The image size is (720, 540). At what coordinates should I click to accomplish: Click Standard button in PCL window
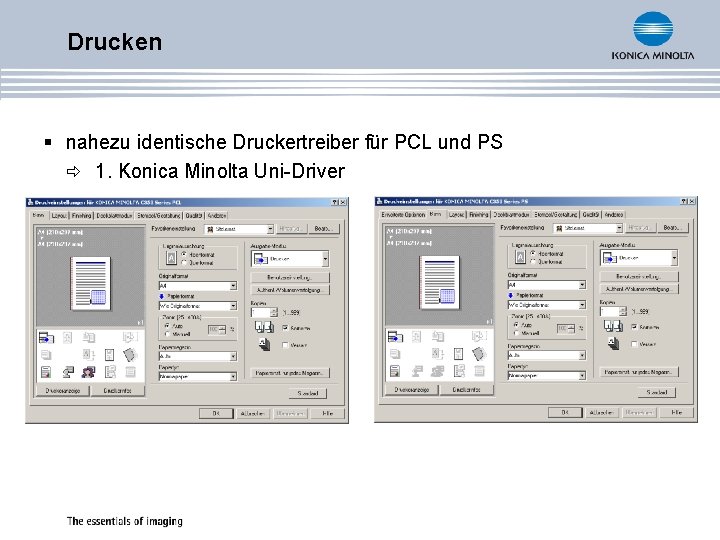tap(308, 394)
